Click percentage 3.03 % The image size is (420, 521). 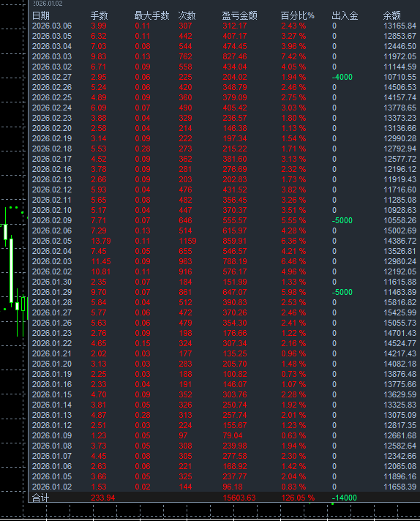293,108
